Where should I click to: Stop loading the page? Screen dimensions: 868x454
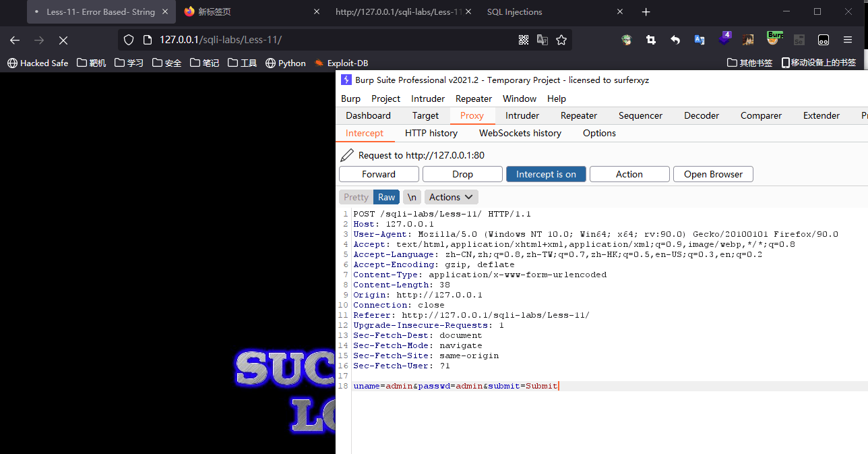pos(63,40)
